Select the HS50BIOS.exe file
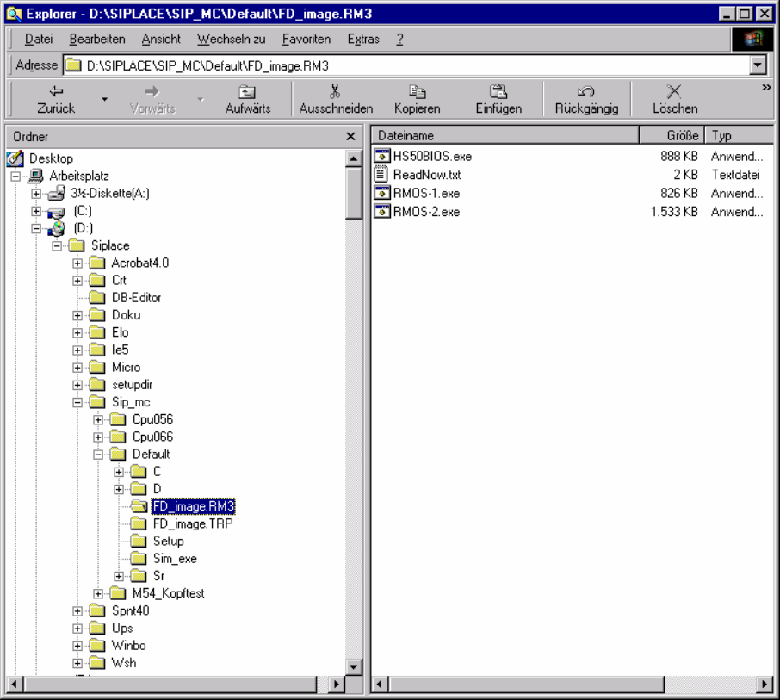780x700 pixels. click(x=431, y=157)
